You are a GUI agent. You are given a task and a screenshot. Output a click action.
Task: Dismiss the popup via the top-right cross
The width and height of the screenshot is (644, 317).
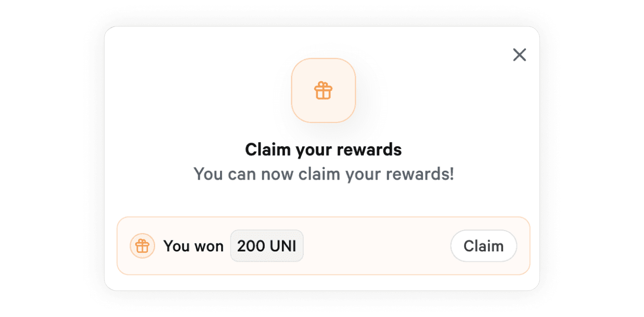tap(519, 55)
